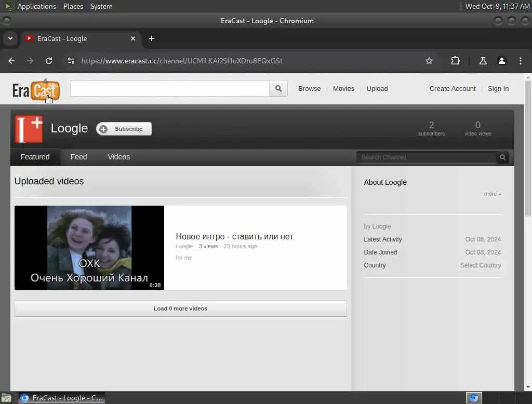This screenshot has width=532, height=404.
Task: Open the Browse menu link
Action: point(310,88)
